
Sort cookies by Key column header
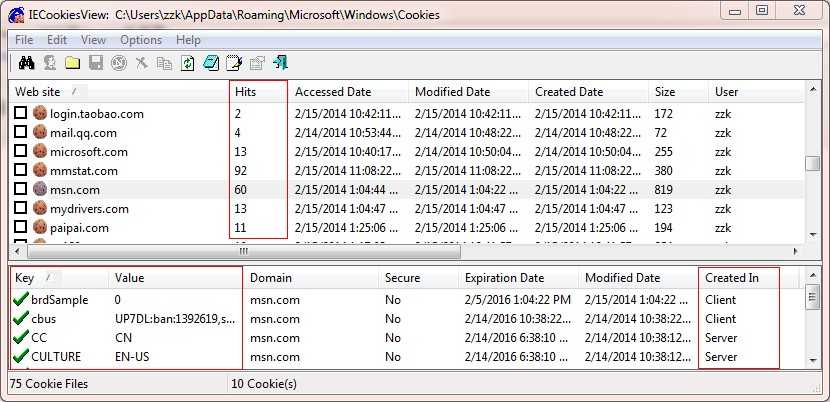click(59, 278)
